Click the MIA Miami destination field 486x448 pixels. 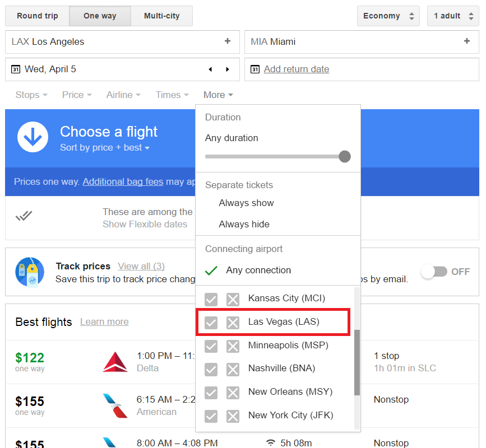pos(362,42)
